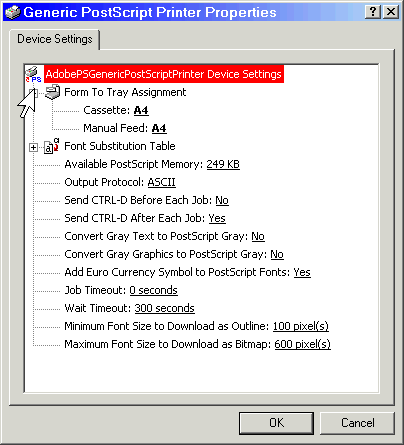Select the AdobePSGenericPostScriptPrinter Device Settings root
The width and height of the screenshot is (404, 445).
[x=164, y=74]
